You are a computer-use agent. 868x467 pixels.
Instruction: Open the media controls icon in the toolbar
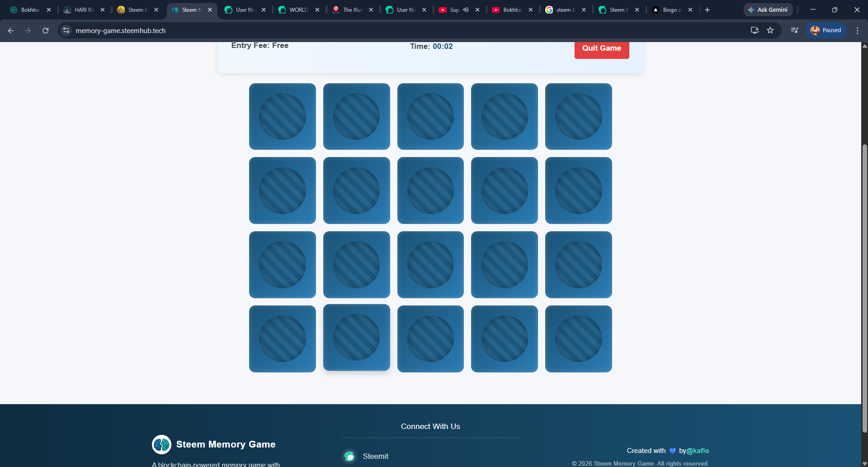(x=794, y=30)
